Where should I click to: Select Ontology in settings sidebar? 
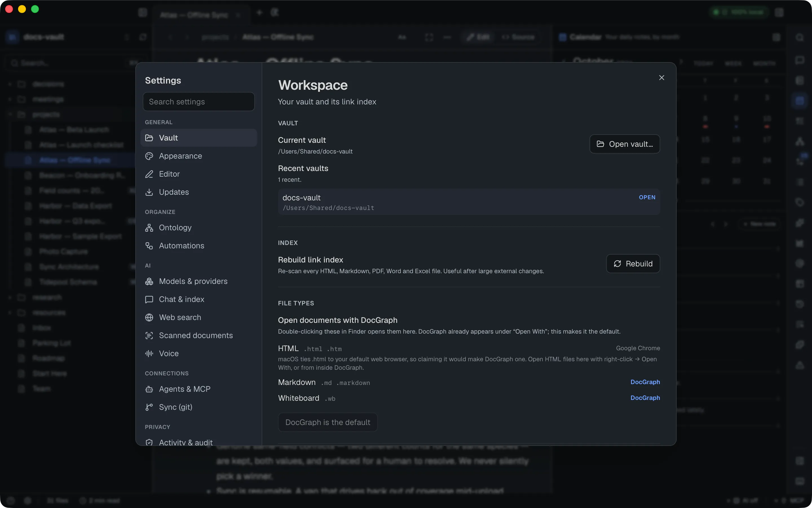click(x=199, y=228)
